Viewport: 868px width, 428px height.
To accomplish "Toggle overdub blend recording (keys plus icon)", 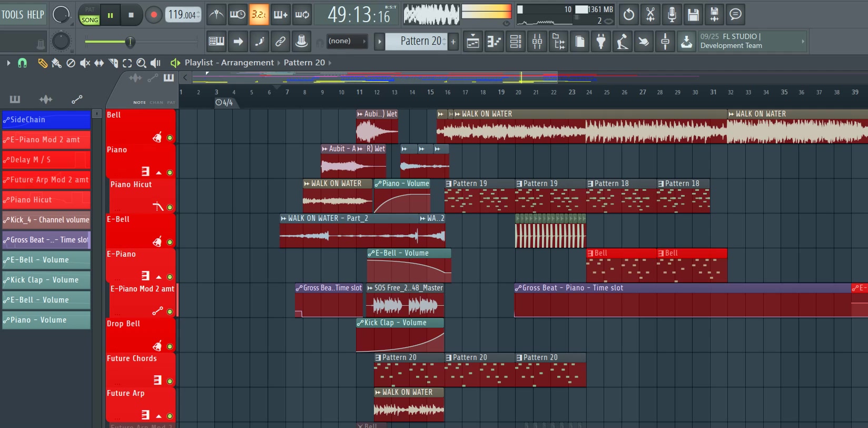I will tap(280, 14).
